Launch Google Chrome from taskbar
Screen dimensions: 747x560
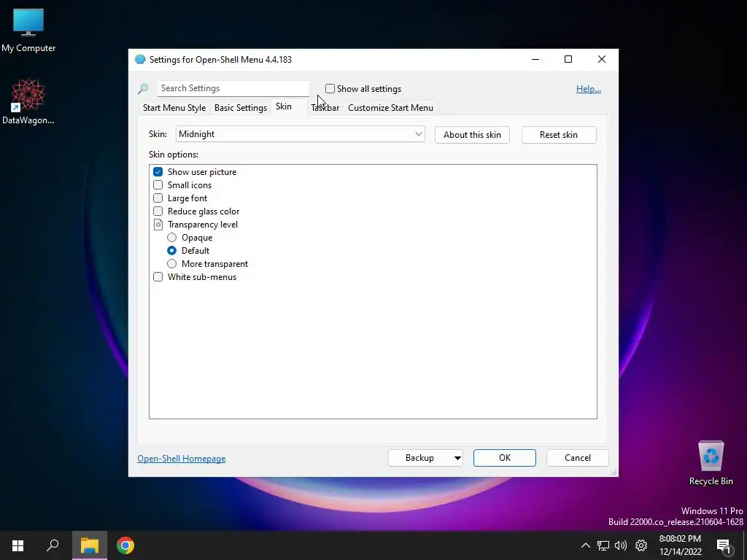pos(125,545)
